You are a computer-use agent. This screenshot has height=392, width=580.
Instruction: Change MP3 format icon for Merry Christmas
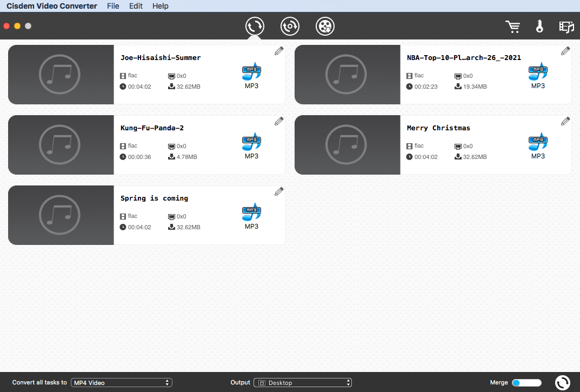[x=538, y=146]
